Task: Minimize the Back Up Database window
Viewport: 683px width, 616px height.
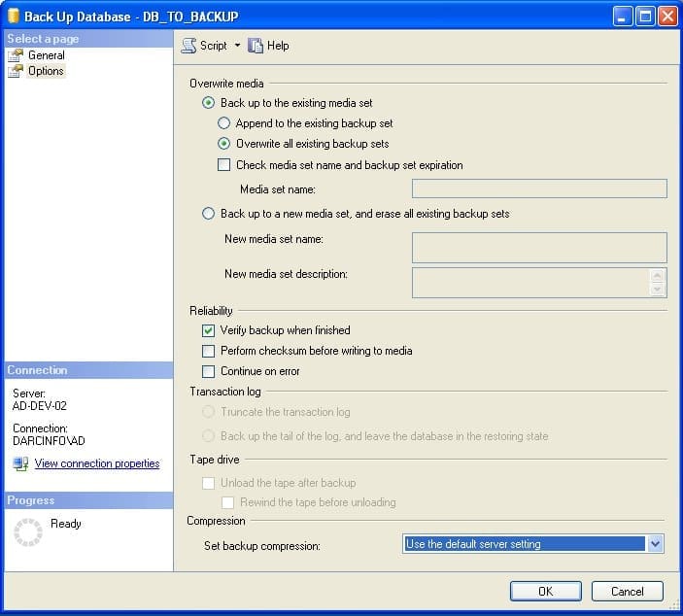Action: [x=623, y=17]
